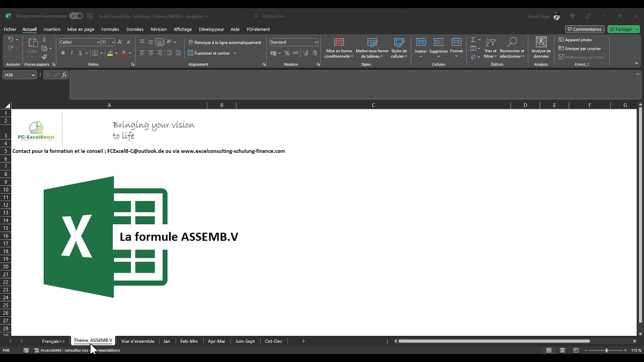Click the Format Painter brush icon
The width and height of the screenshot is (644, 362).
pos(44,57)
